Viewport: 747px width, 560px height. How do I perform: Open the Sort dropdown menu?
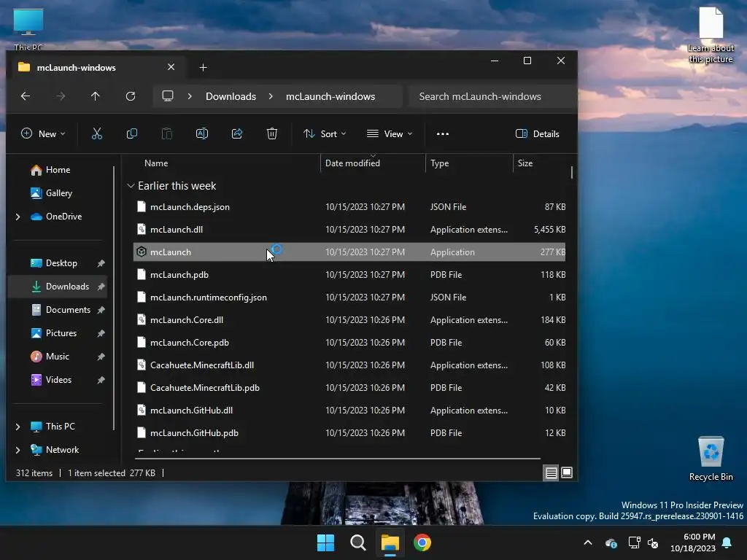(x=325, y=134)
